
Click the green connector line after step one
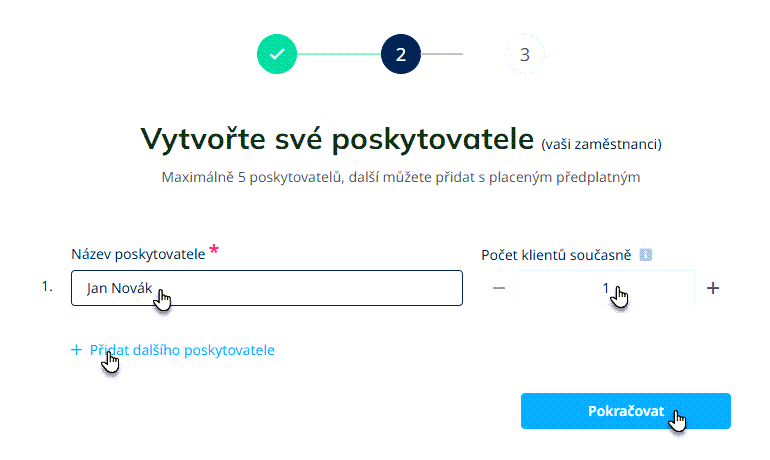pos(338,54)
